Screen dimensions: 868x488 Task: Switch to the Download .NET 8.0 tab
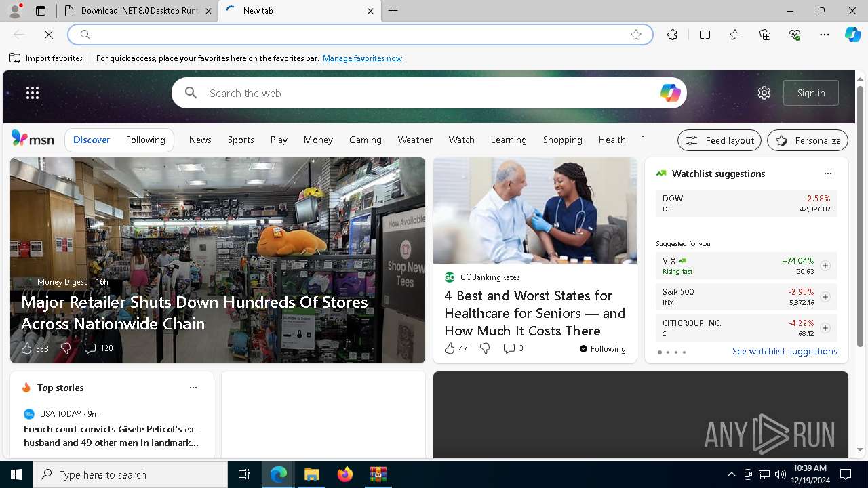[138, 11]
